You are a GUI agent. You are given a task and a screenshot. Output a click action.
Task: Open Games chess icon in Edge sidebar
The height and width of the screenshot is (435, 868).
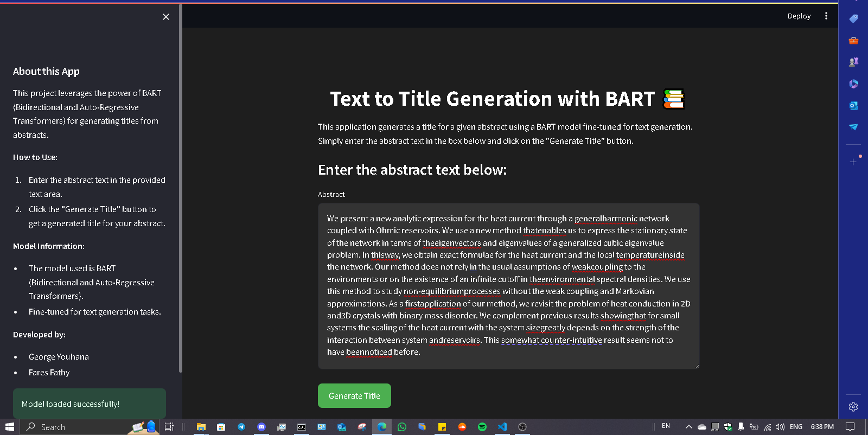point(853,62)
